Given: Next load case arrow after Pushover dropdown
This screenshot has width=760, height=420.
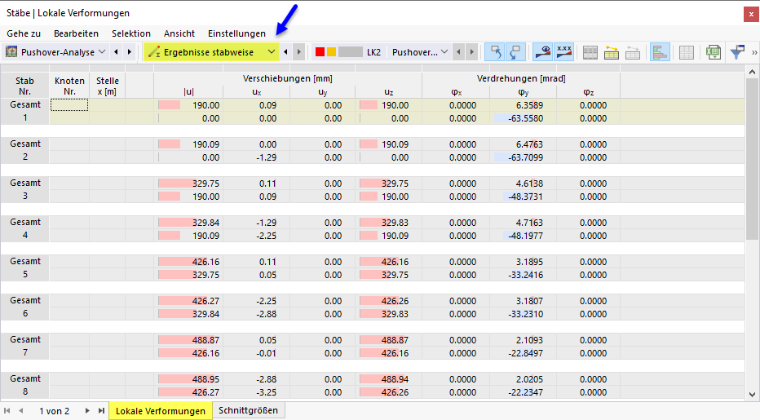Looking at the screenshot, I should [472, 52].
